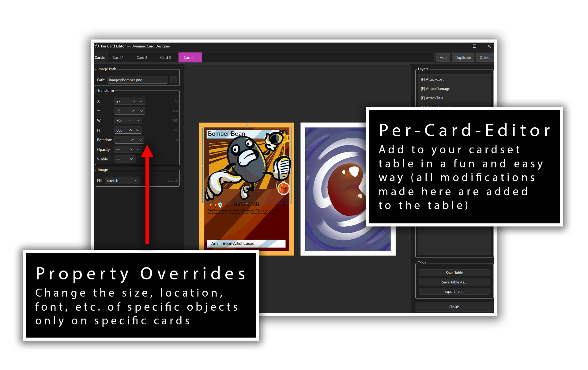Select the highlighted Card 4 tab
This screenshot has height=370, width=588.
(190, 58)
